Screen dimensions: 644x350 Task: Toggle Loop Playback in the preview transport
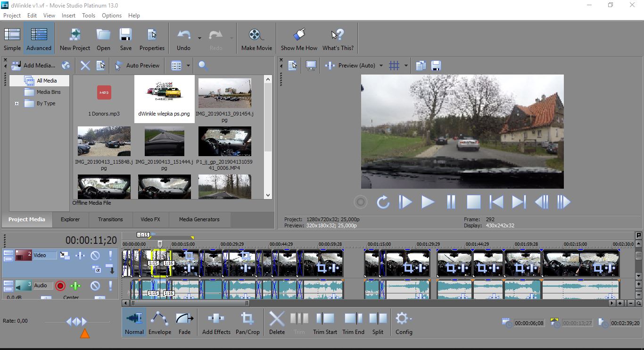[x=383, y=202]
